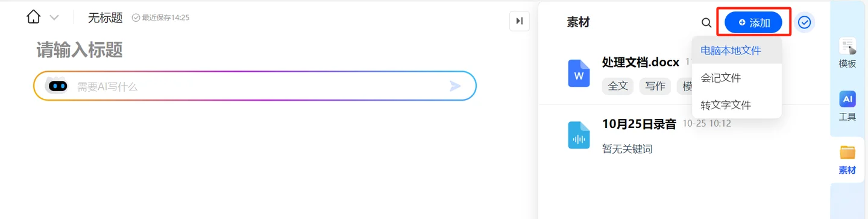Click the audio file icon of 10月25日录音

click(x=579, y=135)
